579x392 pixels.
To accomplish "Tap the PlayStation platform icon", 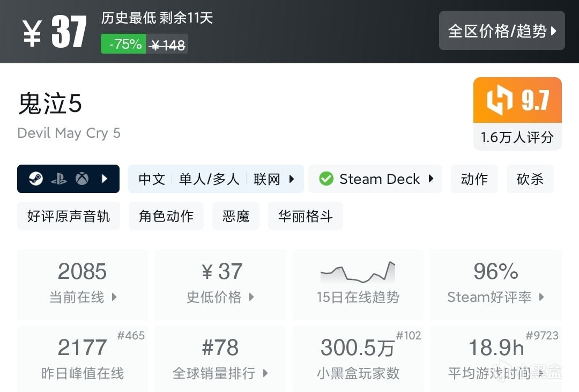I will click(x=59, y=179).
